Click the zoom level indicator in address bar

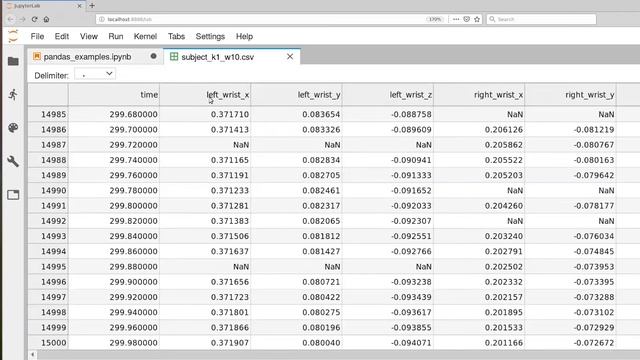pyautogui.click(x=434, y=19)
